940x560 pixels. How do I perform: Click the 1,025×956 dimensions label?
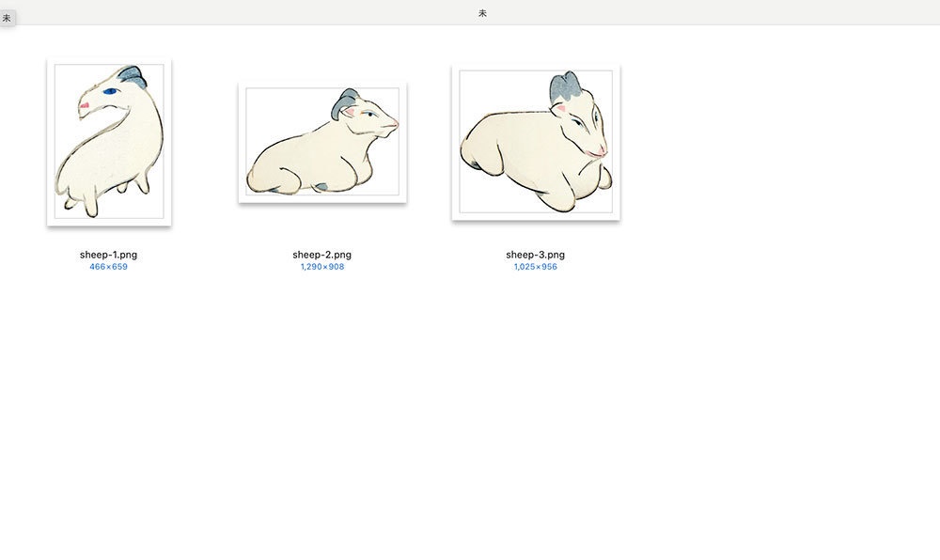[536, 267]
